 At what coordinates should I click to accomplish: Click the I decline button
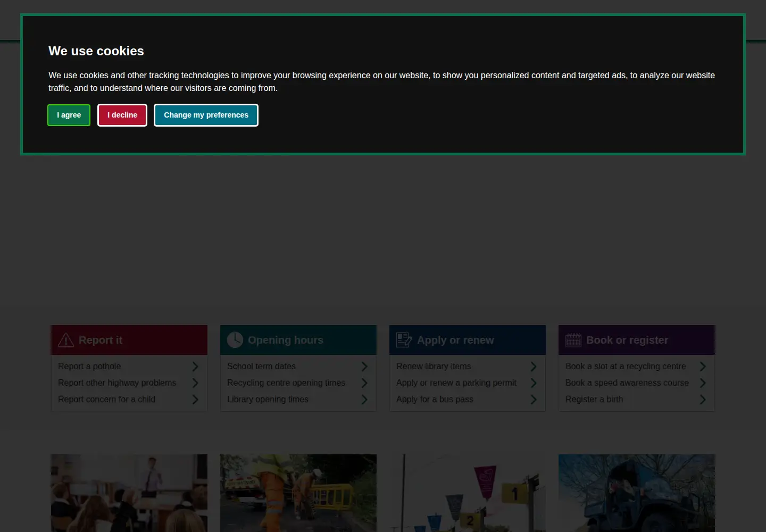point(122,115)
